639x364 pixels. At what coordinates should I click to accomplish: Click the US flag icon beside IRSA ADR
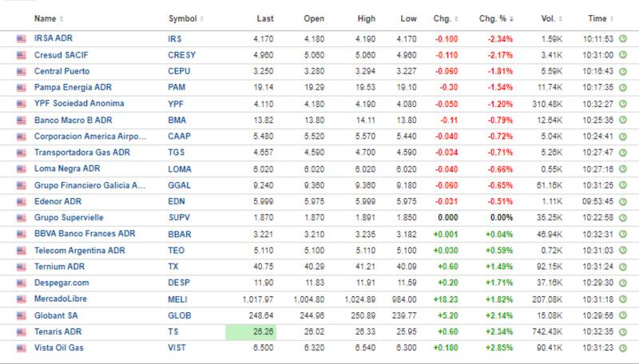[21, 38]
